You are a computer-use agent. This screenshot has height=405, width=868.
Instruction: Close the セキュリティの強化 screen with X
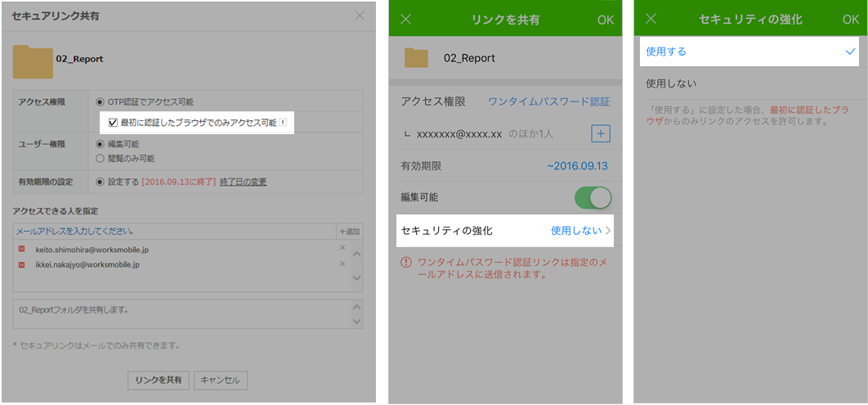[651, 19]
